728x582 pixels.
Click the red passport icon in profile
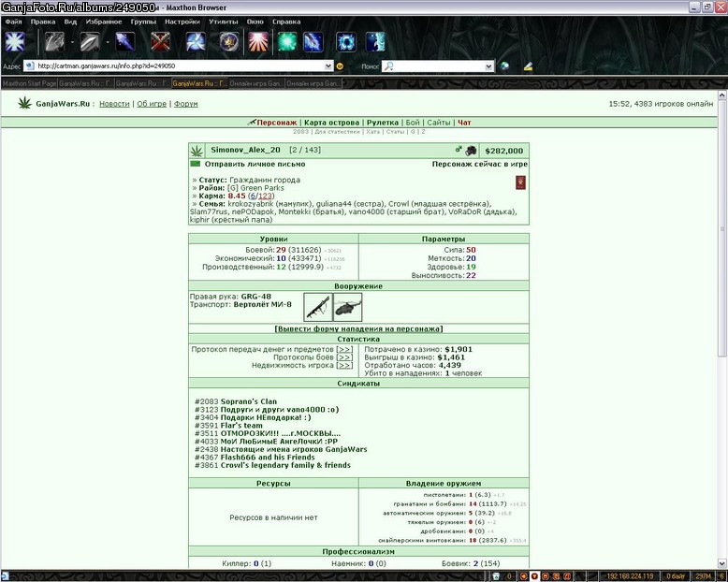[520, 182]
